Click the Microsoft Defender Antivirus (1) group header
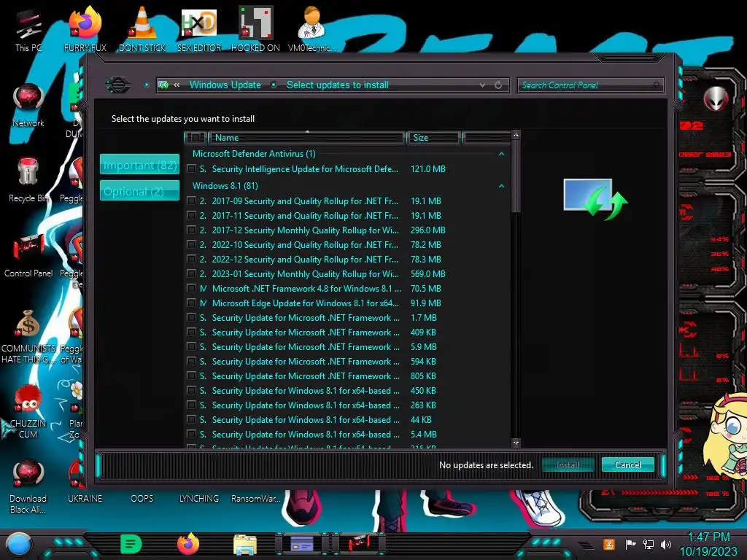The image size is (747, 560). (254, 154)
